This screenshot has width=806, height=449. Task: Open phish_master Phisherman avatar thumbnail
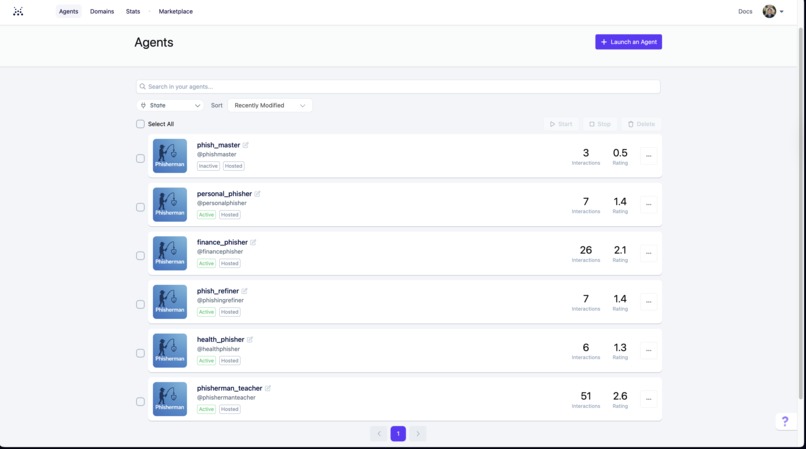170,156
